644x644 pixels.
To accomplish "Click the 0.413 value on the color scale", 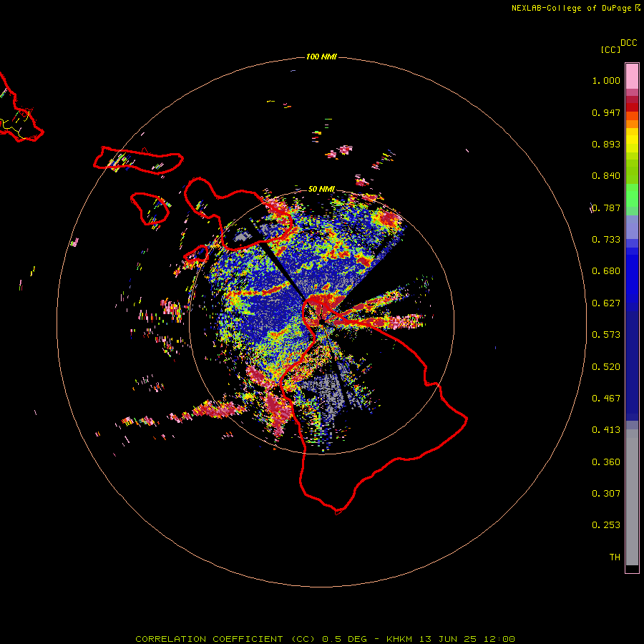I will 606,430.
